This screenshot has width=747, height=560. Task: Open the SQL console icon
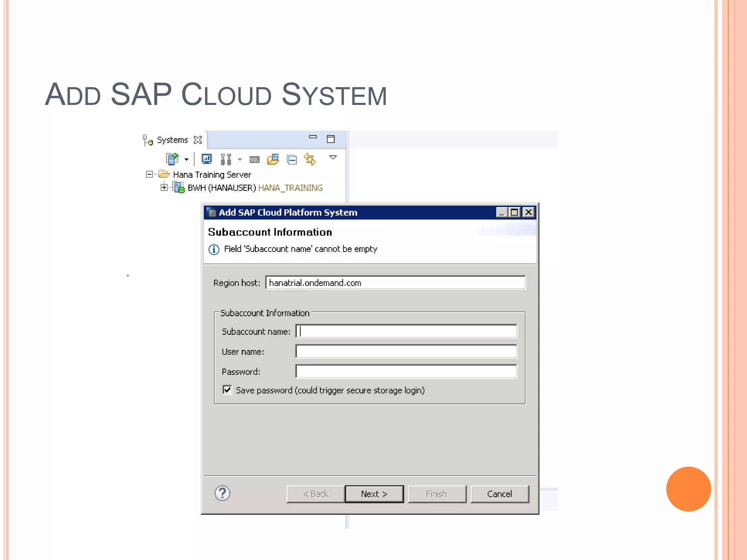click(255, 160)
